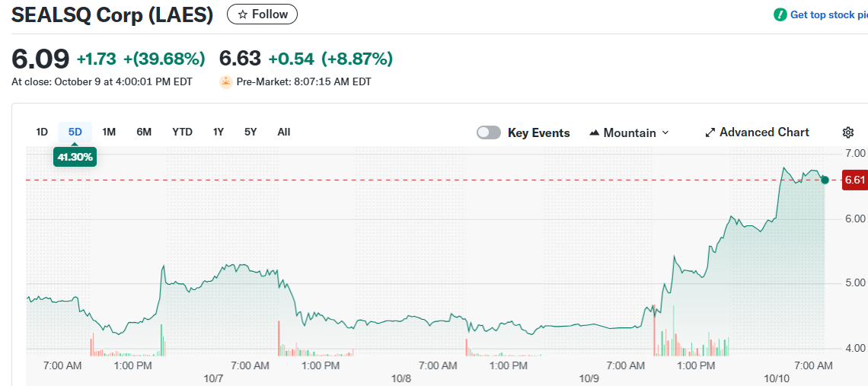Expand the Mountain chart type dropdown
The width and height of the screenshot is (868, 386).
pos(665,132)
